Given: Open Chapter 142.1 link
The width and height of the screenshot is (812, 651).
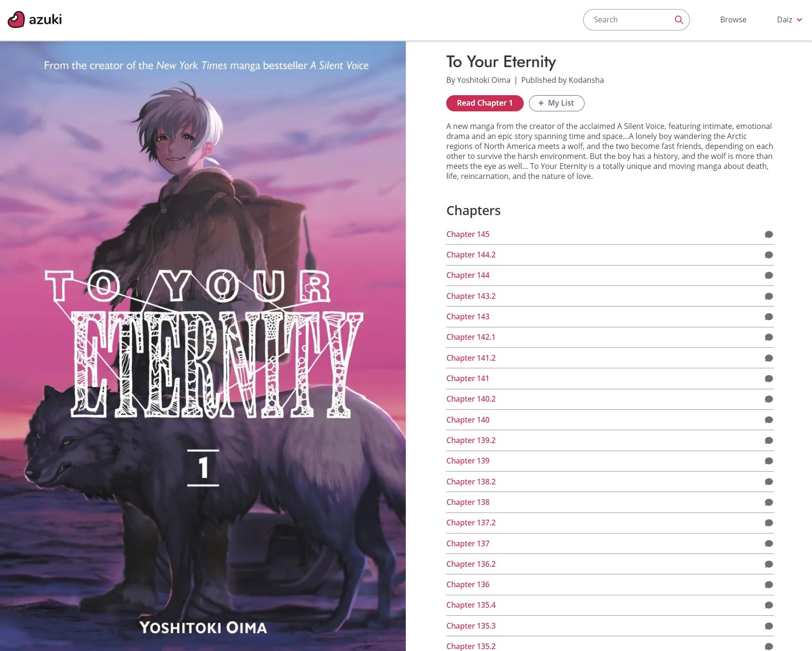Looking at the screenshot, I should click(x=470, y=337).
